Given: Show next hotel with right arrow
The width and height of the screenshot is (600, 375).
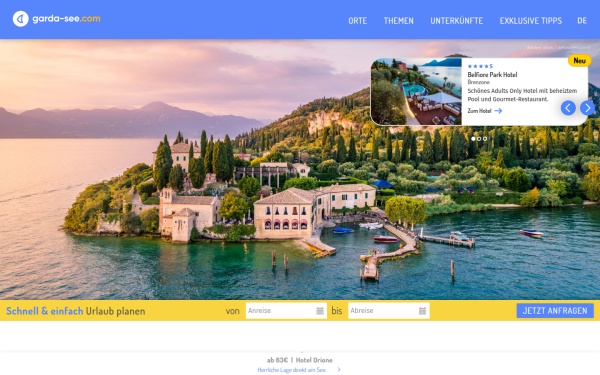Looking at the screenshot, I should pyautogui.click(x=587, y=108).
